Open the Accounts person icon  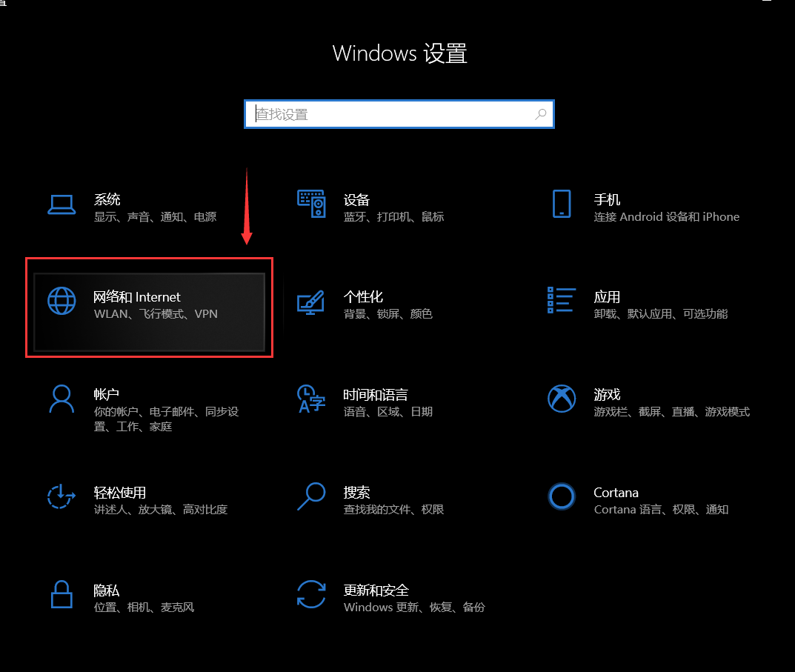(x=61, y=399)
